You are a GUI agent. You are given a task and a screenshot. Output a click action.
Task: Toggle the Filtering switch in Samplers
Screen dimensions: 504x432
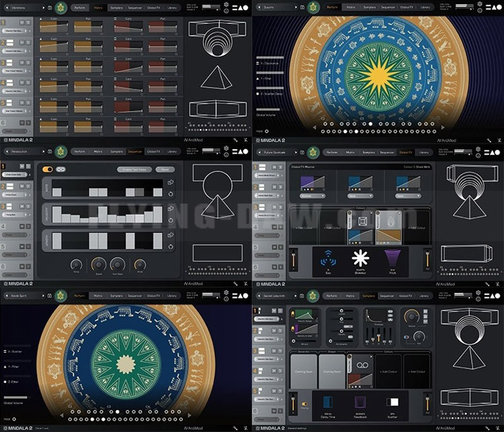click(x=304, y=404)
